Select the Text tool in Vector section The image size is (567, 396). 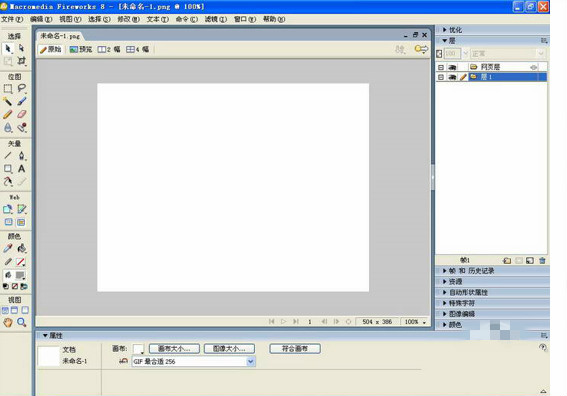pyautogui.click(x=21, y=169)
